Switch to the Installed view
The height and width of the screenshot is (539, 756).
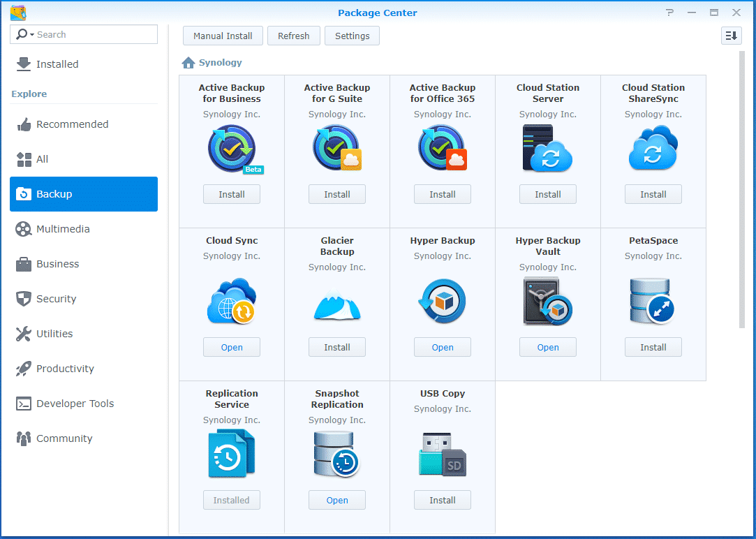point(56,64)
